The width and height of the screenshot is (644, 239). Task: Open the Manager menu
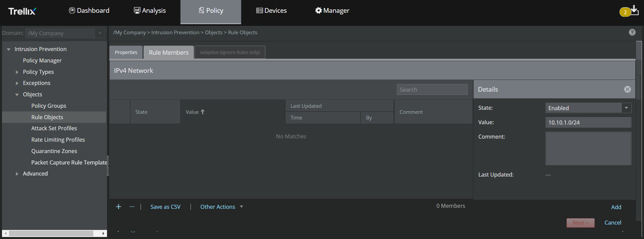coord(332,10)
